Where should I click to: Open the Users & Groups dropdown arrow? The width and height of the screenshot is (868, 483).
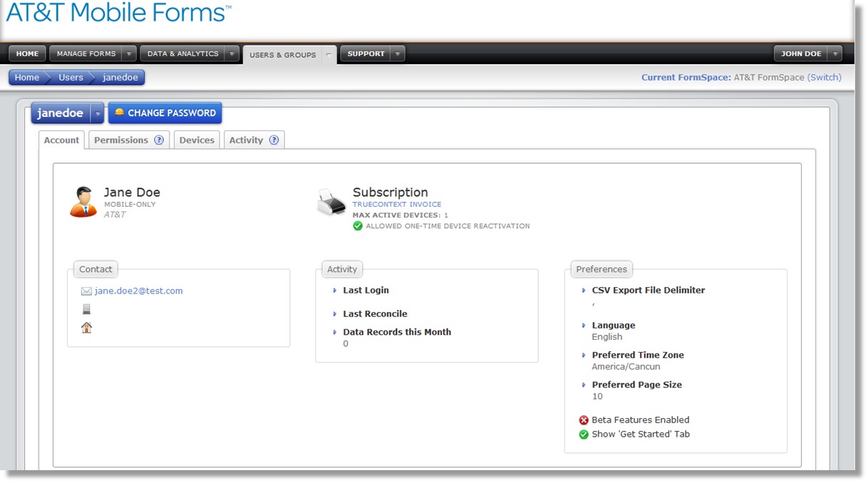tap(329, 54)
